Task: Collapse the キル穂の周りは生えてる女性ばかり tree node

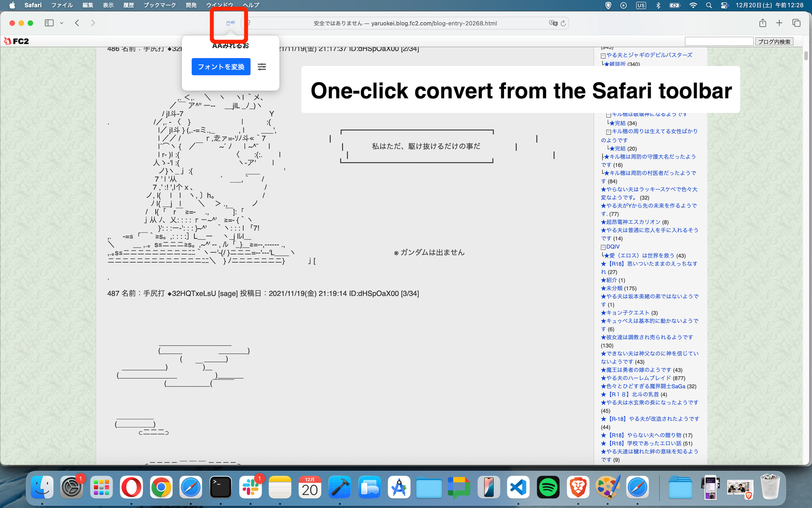Action: click(608, 132)
